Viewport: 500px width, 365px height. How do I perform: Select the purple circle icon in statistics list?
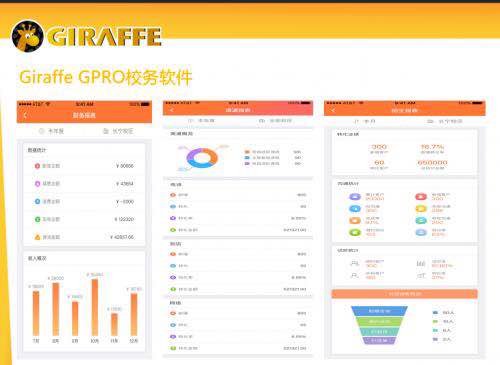point(37,183)
